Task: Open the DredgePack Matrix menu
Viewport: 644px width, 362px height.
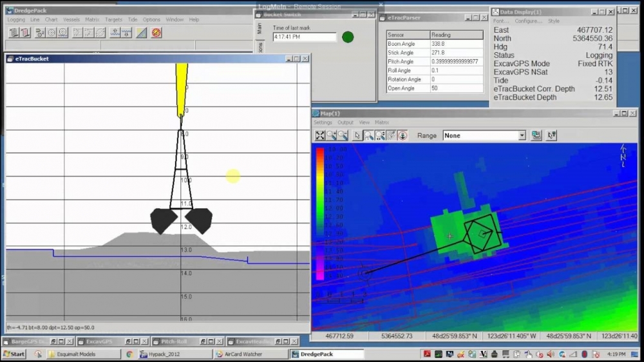Action: click(92, 19)
